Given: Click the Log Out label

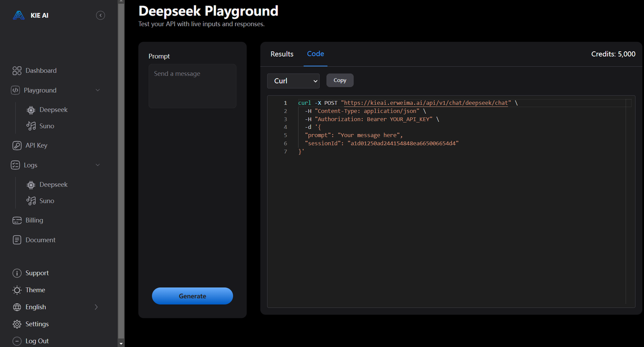Looking at the screenshot, I should [x=37, y=341].
